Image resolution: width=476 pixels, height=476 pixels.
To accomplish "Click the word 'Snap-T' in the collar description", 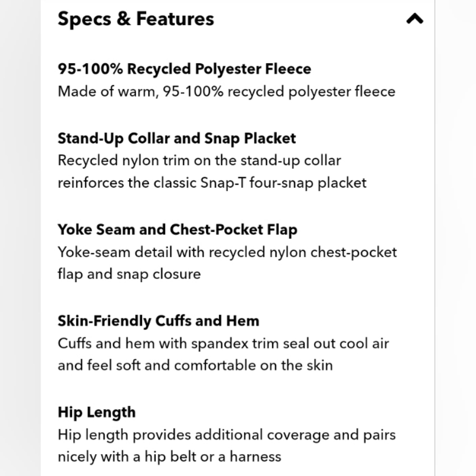I will coord(223,183).
